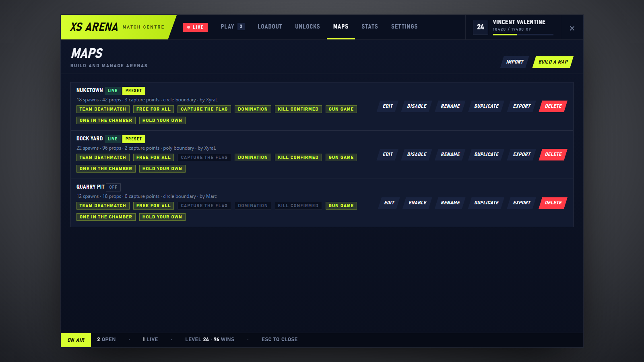This screenshot has width=644, height=362.
Task: Switch to the Loadout tab
Action: pos(270,27)
